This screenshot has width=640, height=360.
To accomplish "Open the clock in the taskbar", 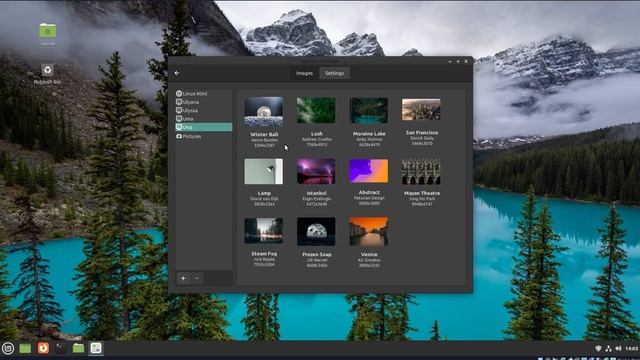I will (x=631, y=348).
